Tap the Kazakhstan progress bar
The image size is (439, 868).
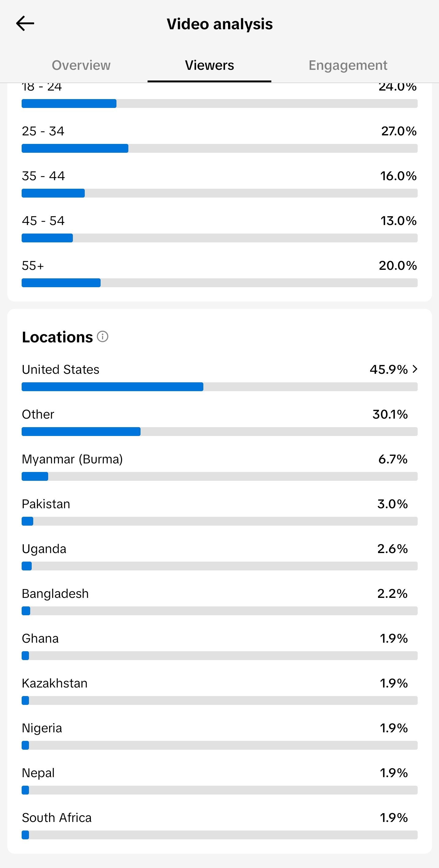[220, 700]
